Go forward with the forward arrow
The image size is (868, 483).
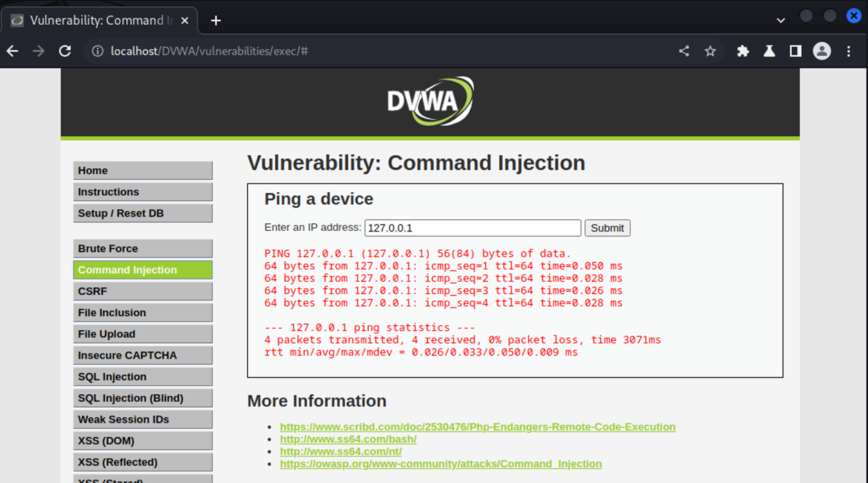tap(39, 51)
